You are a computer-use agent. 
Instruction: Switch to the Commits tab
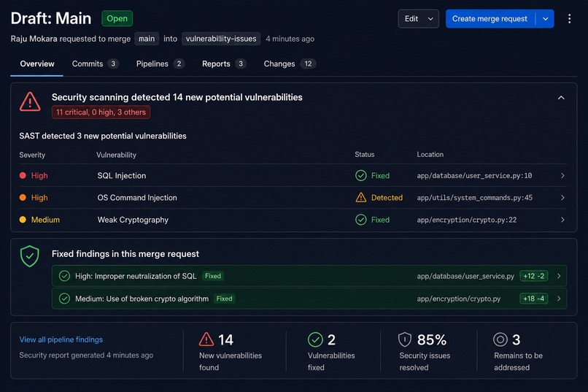coord(96,64)
